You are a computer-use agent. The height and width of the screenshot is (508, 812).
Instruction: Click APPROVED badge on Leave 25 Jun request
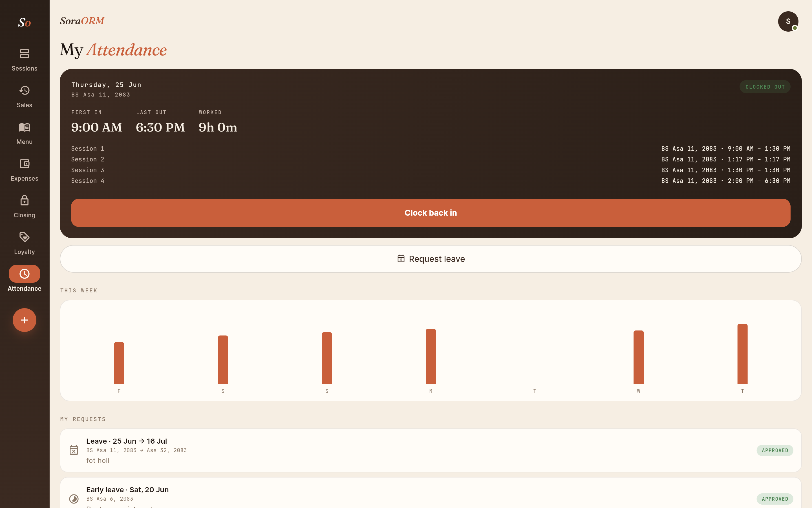tap(775, 450)
